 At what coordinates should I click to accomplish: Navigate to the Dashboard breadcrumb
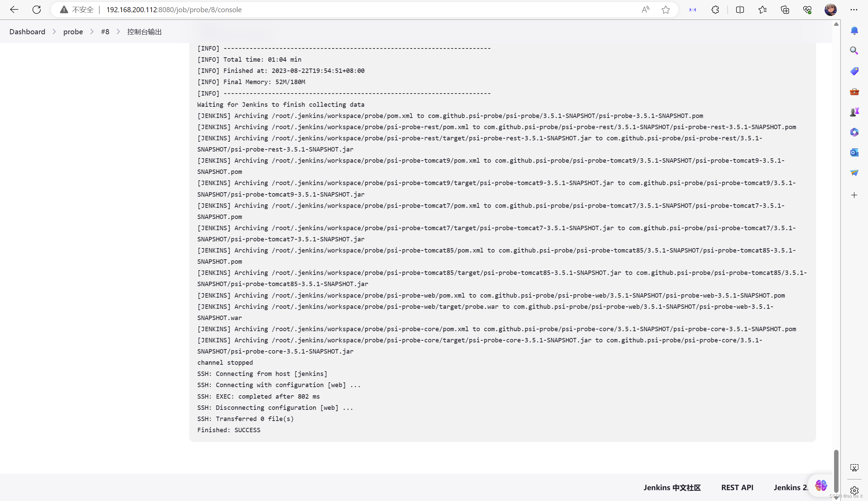tap(27, 32)
